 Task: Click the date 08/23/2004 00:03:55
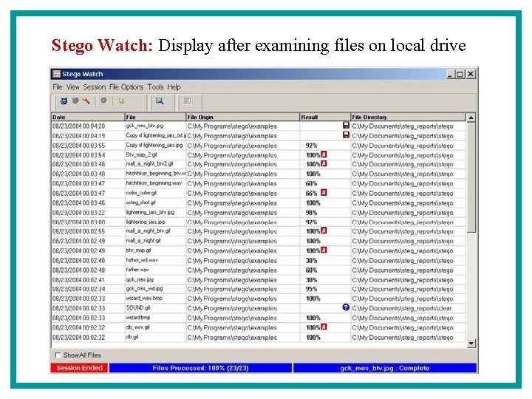(x=79, y=146)
